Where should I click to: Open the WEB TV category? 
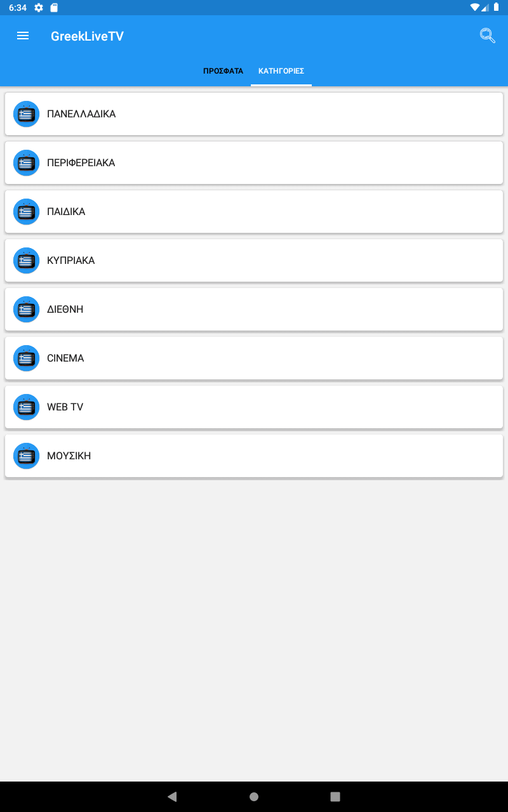(254, 407)
